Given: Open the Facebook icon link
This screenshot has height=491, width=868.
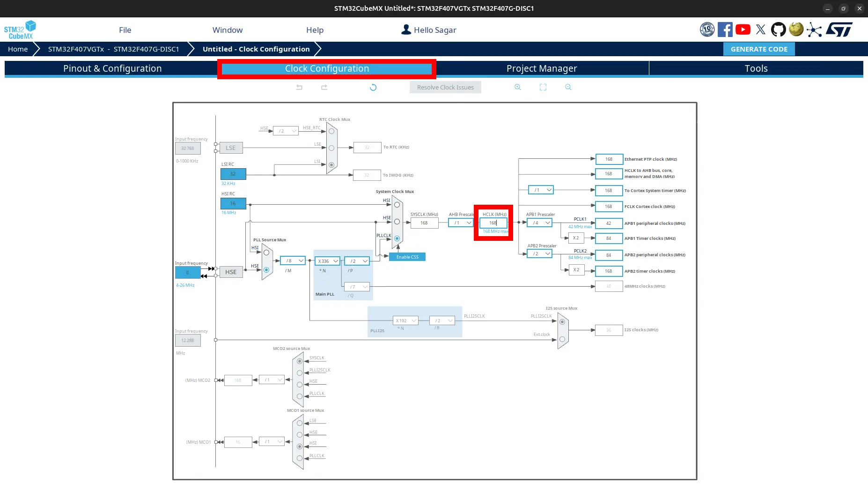Looking at the screenshot, I should click(725, 30).
